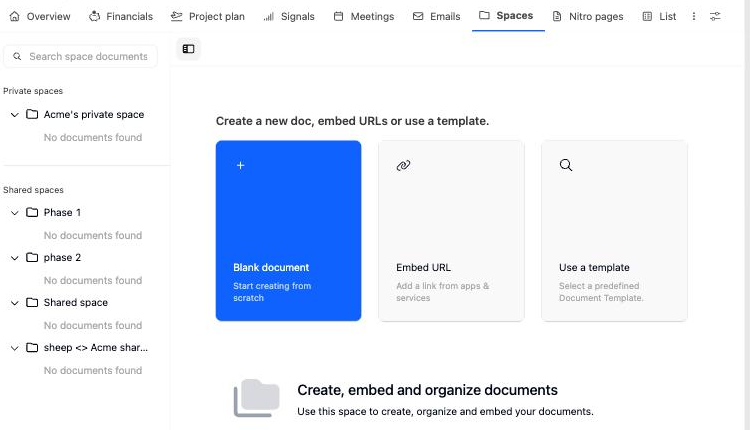Screen dimensions: 750x430
Task: Click the Project plan timeline icon
Action: click(176, 16)
